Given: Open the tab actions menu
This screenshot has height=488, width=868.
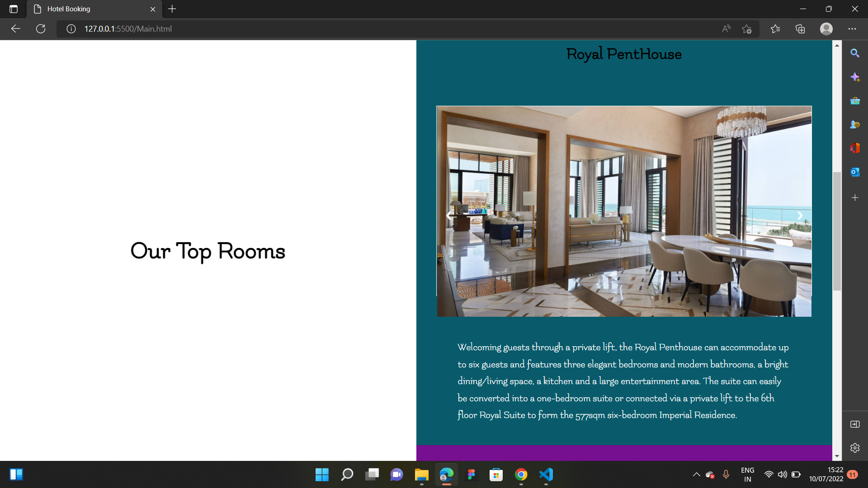Looking at the screenshot, I should 13,9.
